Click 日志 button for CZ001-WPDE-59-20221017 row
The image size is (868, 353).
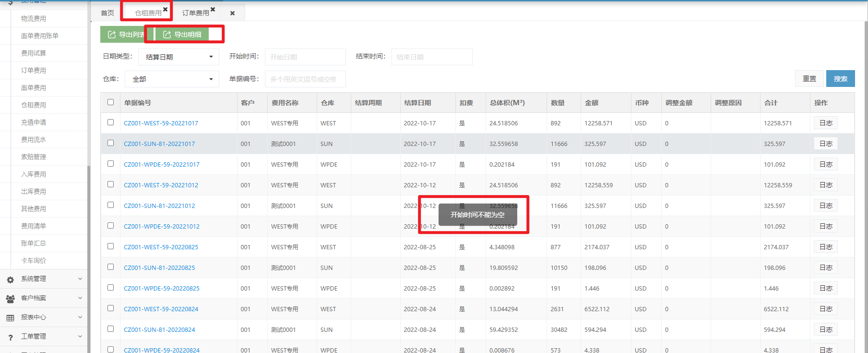point(826,164)
